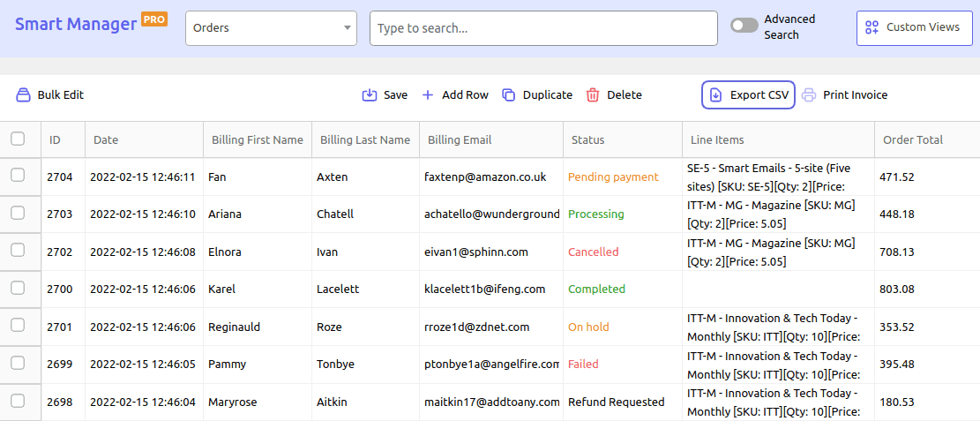Click the Custom Views grid icon
Image resolution: width=980 pixels, height=421 pixels.
872,27
